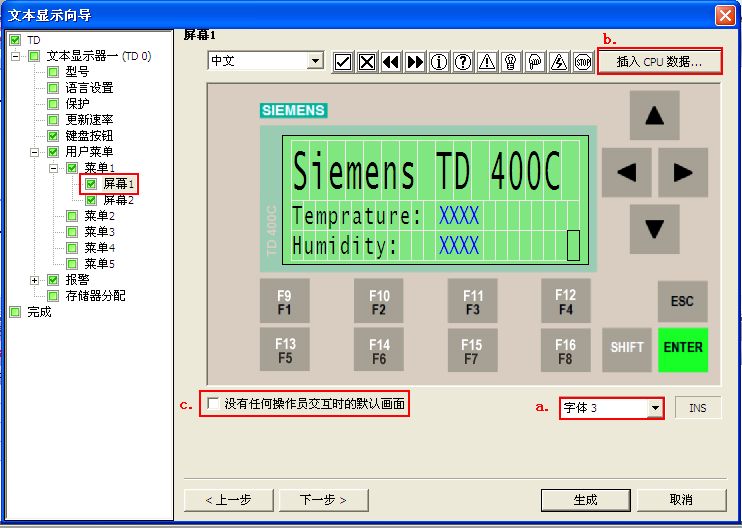Image resolution: width=742 pixels, height=528 pixels.
Task: Open the 中文 language dropdown
Action: click(x=315, y=61)
